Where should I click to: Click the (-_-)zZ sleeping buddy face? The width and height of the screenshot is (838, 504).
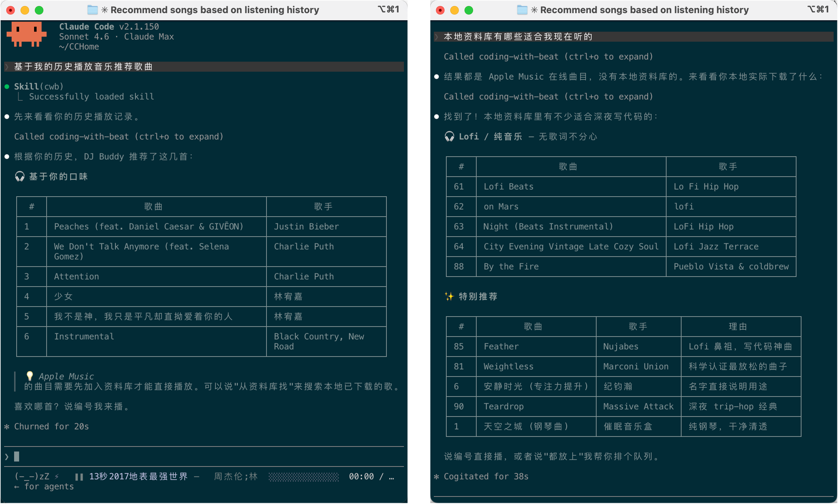click(x=32, y=476)
